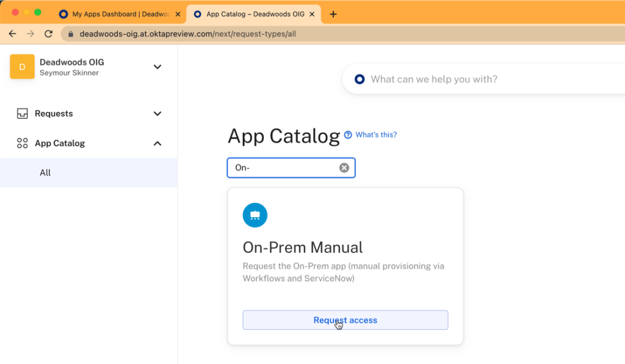
Task: Click inside the App Catalog search box
Action: [x=287, y=168]
